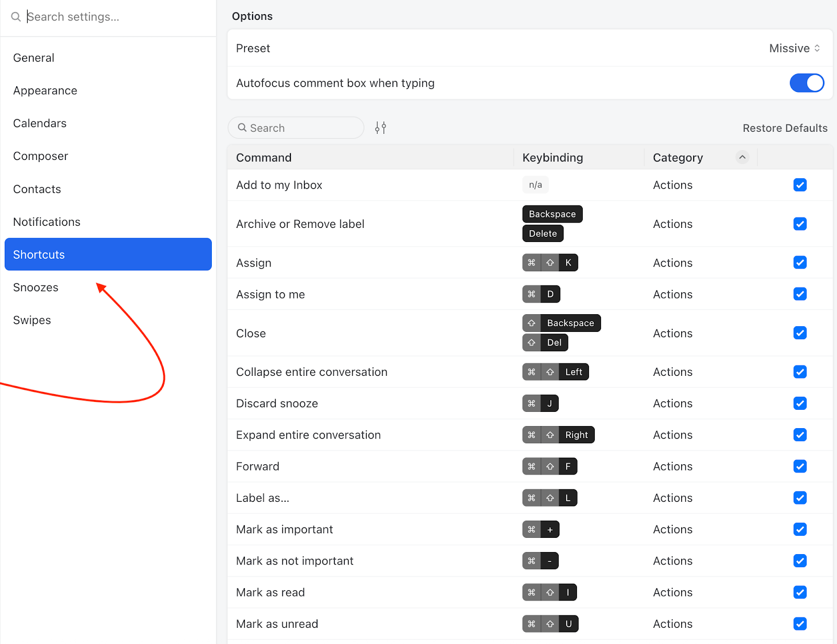This screenshot has width=837, height=644.
Task: Click the search icon inside the shortcut search bar
Action: (242, 128)
